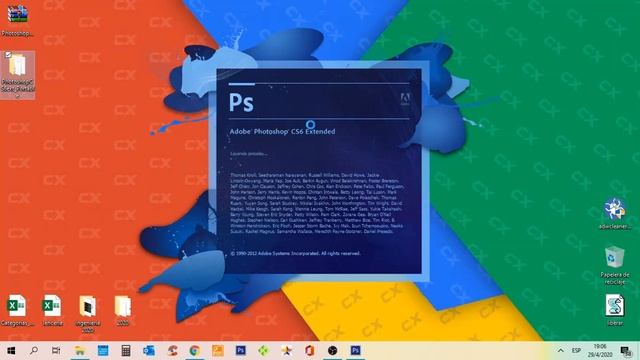Screen dimensions: 640x360
Task: Open File Explorer from the taskbar
Action: coord(80,351)
